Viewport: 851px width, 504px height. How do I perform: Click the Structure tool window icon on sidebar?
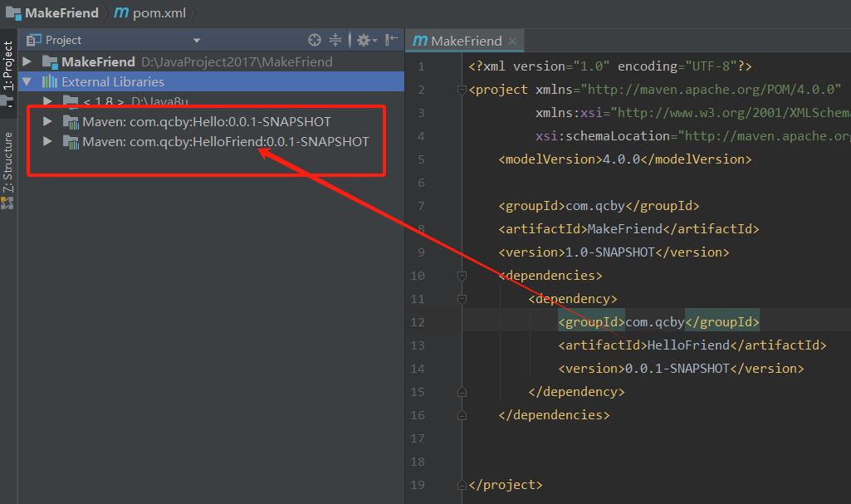pyautogui.click(x=7, y=203)
